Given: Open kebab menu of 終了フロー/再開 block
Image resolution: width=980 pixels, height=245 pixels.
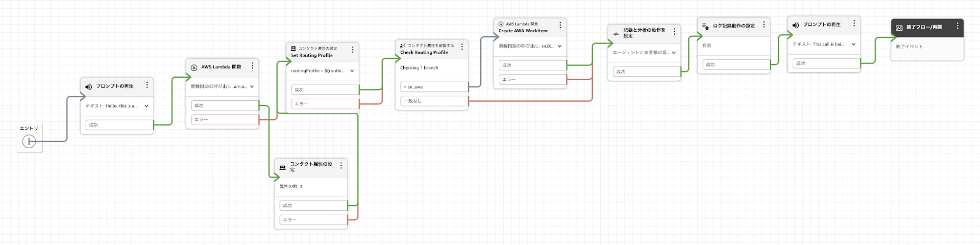Looking at the screenshot, I should pyautogui.click(x=957, y=26).
